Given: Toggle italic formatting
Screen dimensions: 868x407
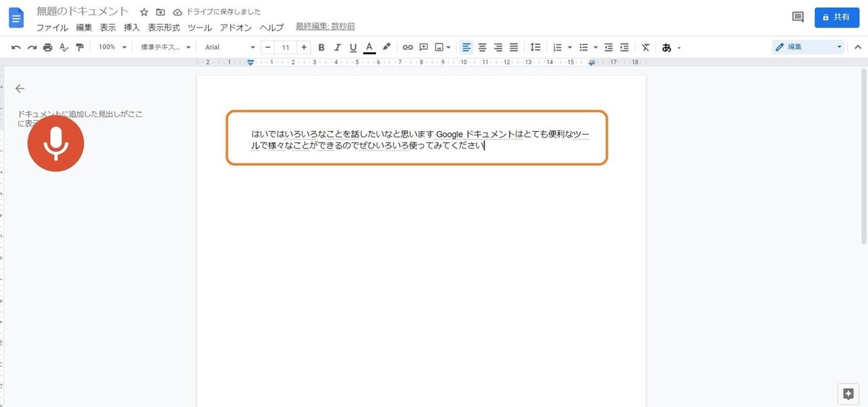Looking at the screenshot, I should 337,47.
